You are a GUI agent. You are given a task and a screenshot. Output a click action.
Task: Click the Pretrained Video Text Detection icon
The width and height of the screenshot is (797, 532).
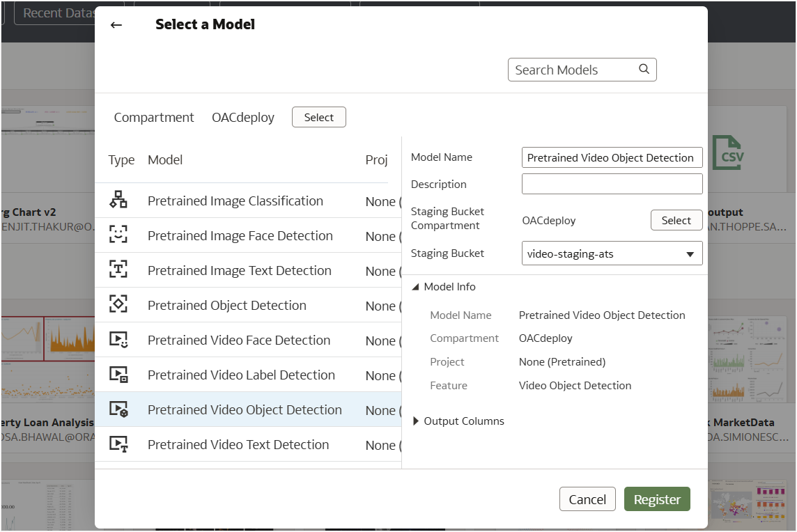coord(119,444)
